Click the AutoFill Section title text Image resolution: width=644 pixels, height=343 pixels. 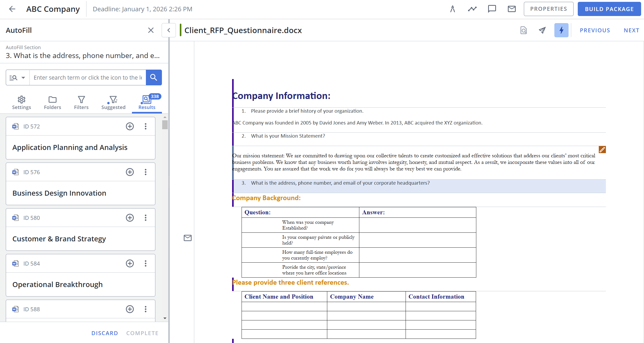click(83, 56)
